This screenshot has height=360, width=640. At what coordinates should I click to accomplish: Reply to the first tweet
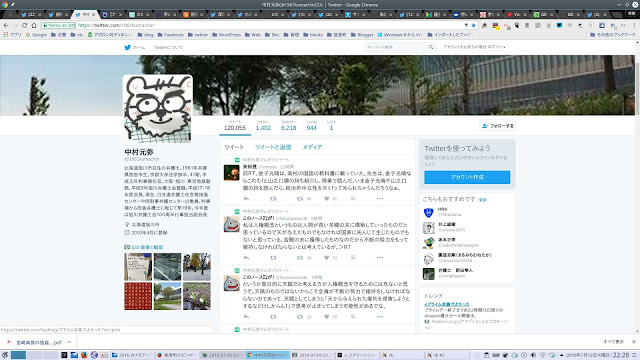tap(246, 199)
